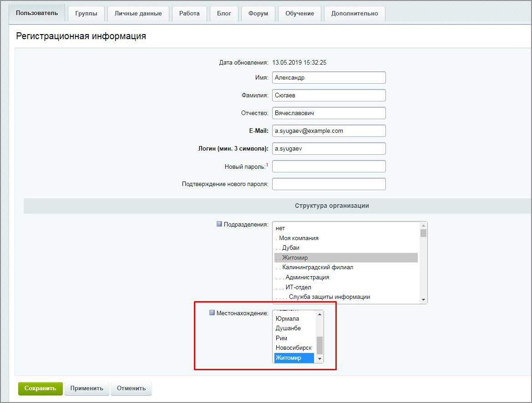Select Служба защиты информации department

(346, 297)
